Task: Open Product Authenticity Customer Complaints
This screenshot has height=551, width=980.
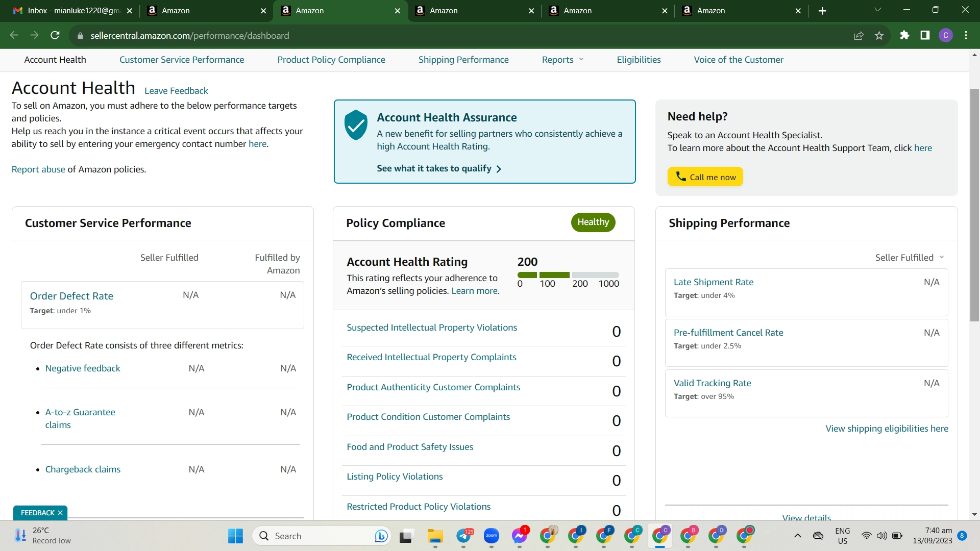Action: [x=433, y=387]
